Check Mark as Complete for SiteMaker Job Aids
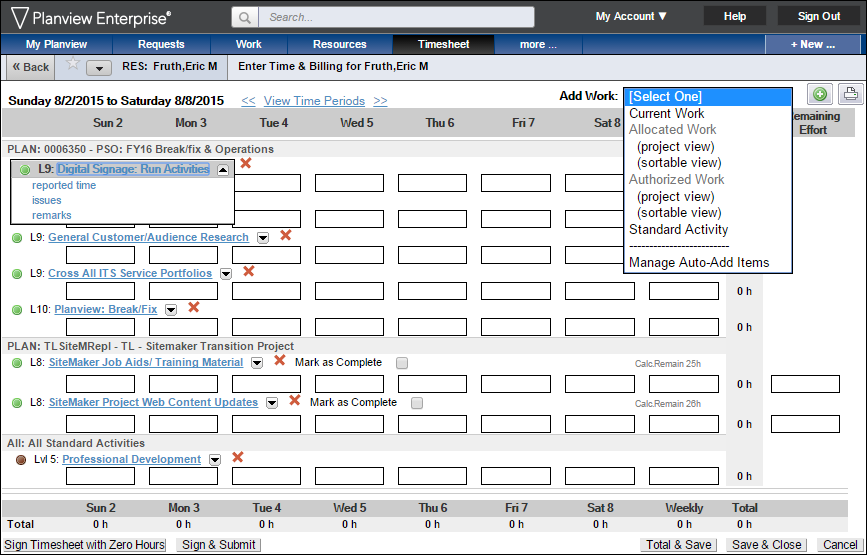The height and width of the screenshot is (555, 867). point(402,363)
